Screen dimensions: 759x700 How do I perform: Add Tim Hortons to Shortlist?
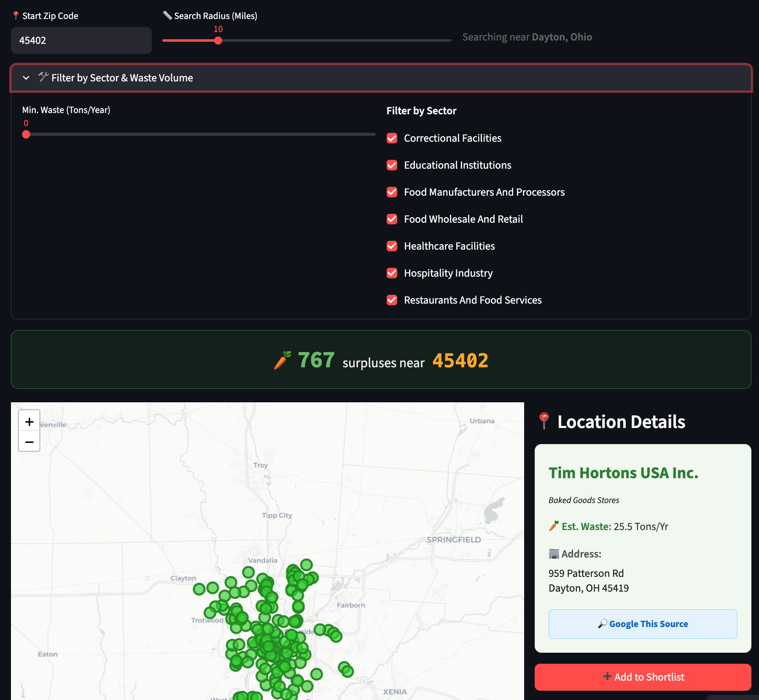pyautogui.click(x=643, y=677)
